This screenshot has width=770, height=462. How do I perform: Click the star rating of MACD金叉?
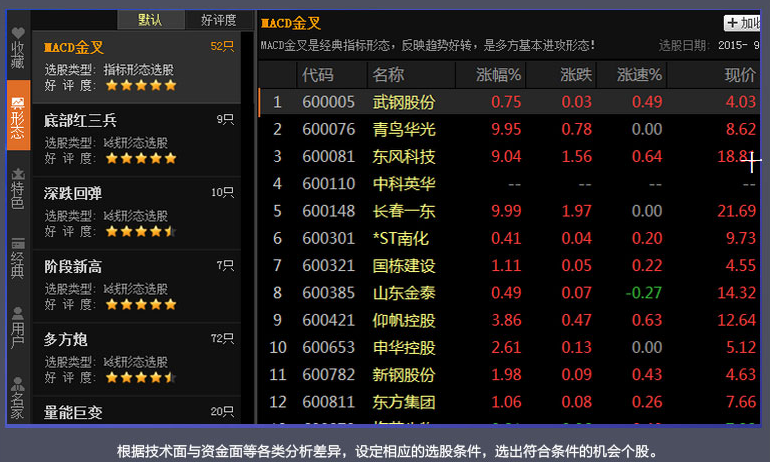[141, 85]
